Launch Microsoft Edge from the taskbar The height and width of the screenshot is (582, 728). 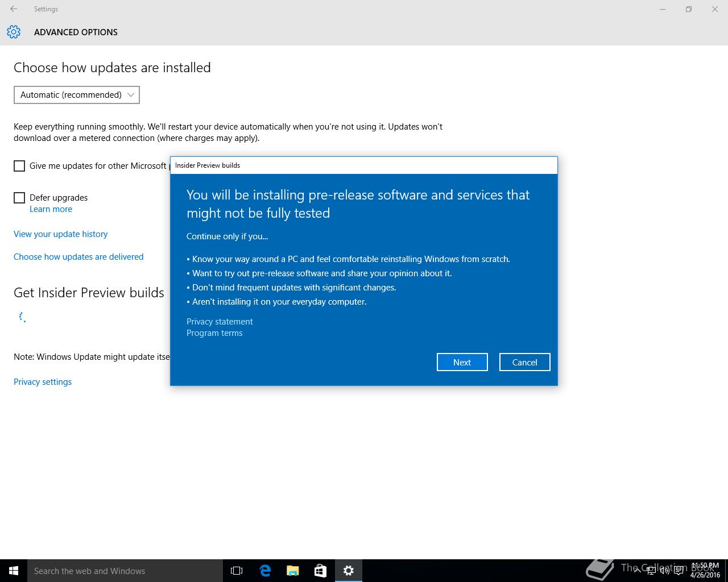[x=265, y=571]
